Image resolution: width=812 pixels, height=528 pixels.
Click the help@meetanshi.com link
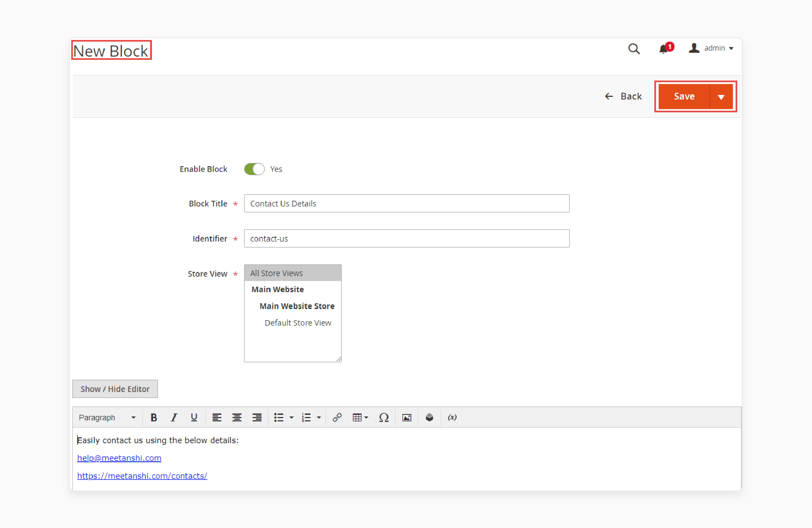(x=119, y=458)
